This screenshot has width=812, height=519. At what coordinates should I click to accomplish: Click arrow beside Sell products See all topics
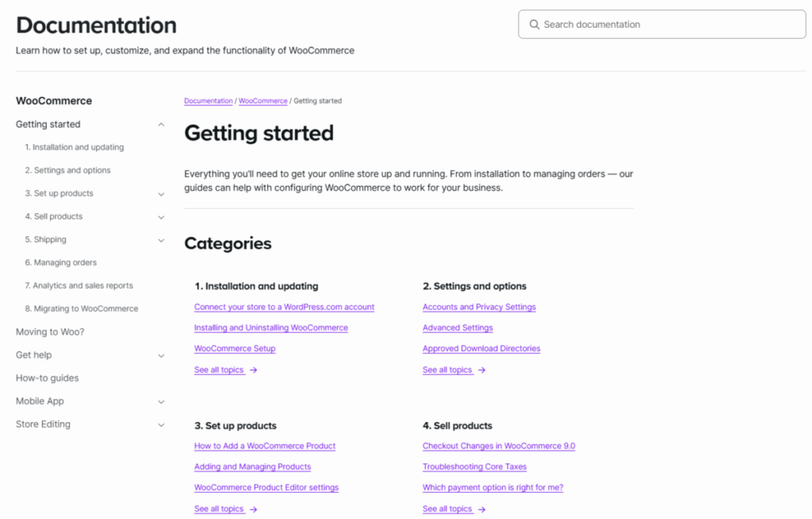coord(482,509)
